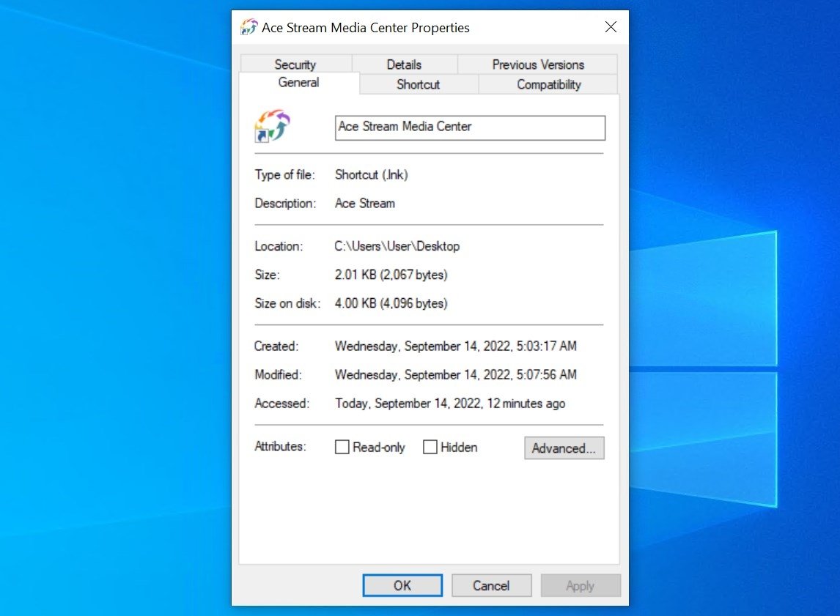
Task: Click the 'Created:' label
Action: pos(276,346)
